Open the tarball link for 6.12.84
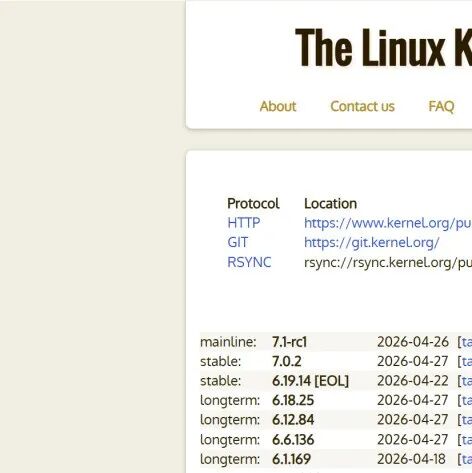The image size is (472, 473). pyautogui.click(x=467, y=420)
